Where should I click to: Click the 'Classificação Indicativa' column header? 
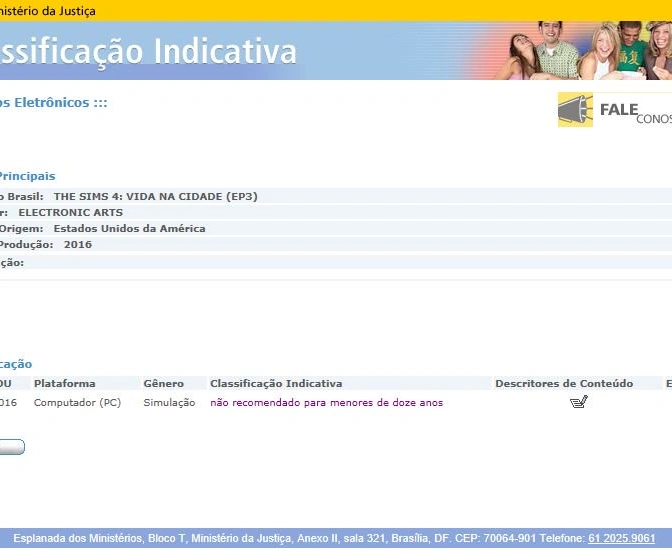276,384
